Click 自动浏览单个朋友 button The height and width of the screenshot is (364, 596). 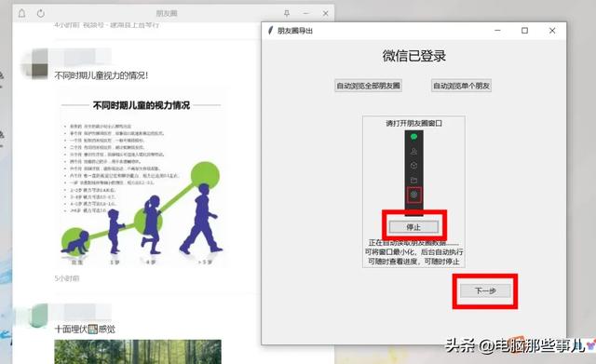[462, 86]
